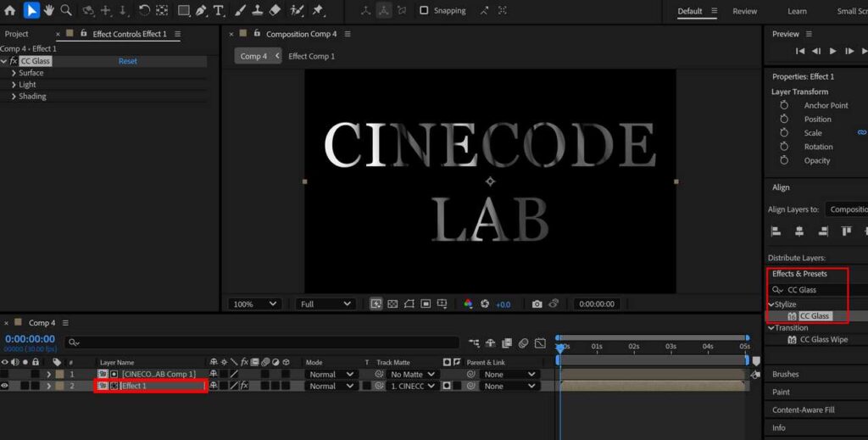Open the channel and color management icon
The image size is (868, 440).
pos(468,304)
